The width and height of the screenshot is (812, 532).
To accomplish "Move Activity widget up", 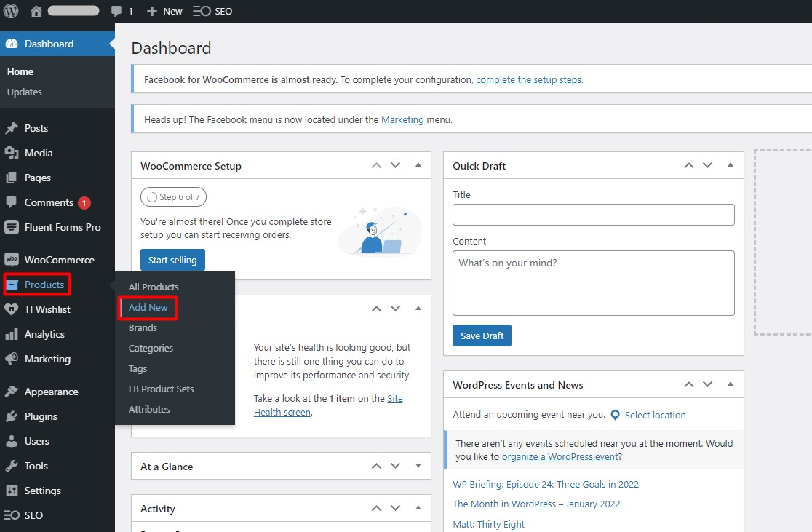I will point(376,508).
